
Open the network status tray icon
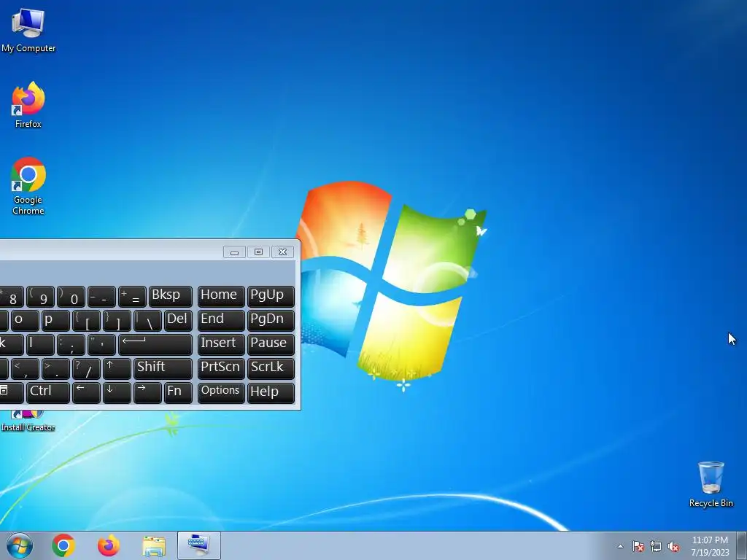coord(656,547)
